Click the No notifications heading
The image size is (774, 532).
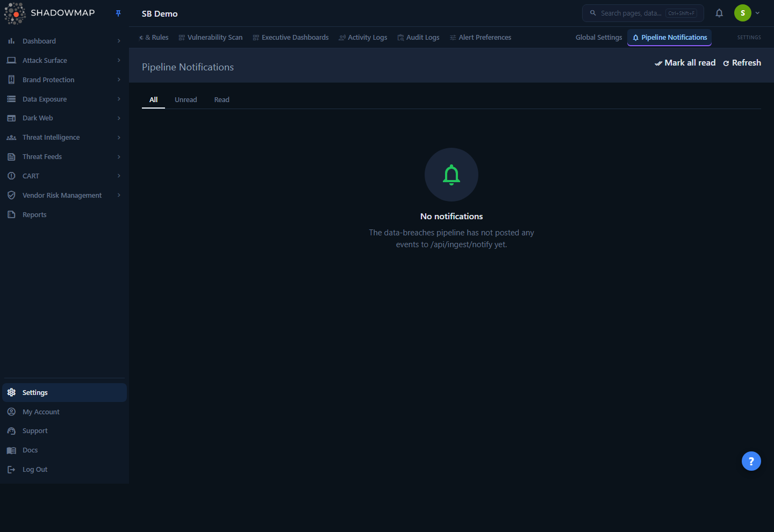[451, 217]
